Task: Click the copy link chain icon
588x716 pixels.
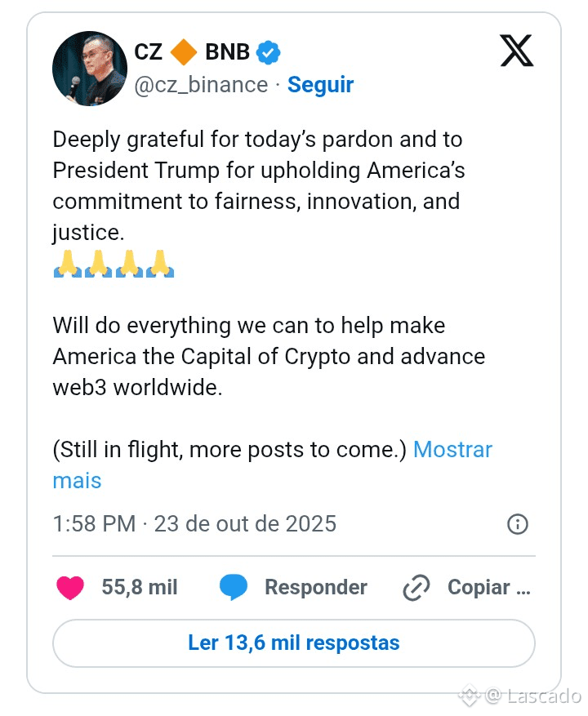Action: (416, 588)
